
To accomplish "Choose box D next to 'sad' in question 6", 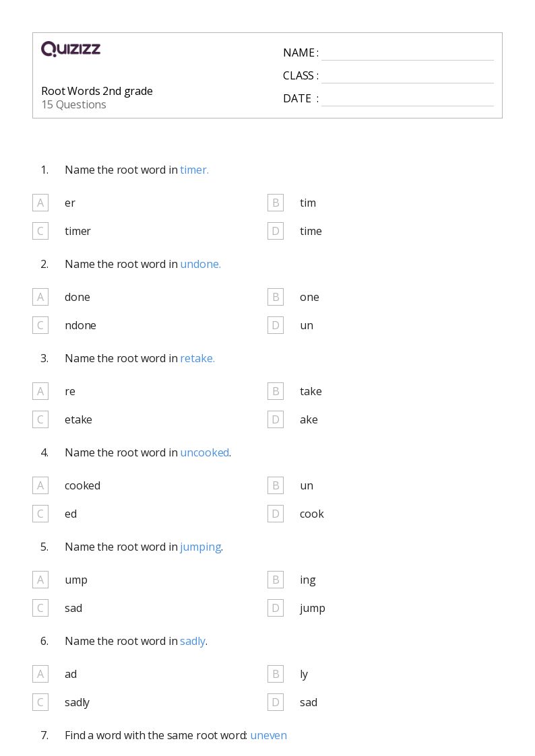I will [x=276, y=703].
